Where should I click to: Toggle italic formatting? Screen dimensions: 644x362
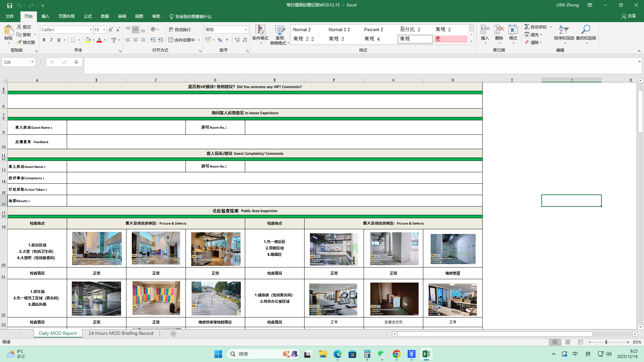tap(51, 40)
